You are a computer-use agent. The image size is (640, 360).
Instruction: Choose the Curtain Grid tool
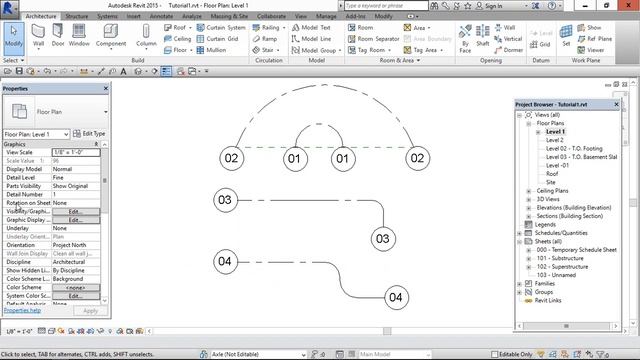coord(217,39)
